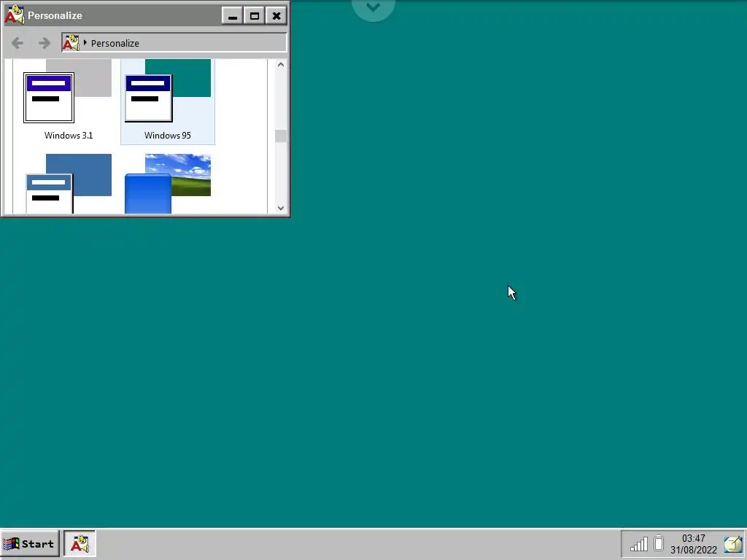Go back using the back arrow
The width and height of the screenshot is (747, 560).
coord(18,43)
